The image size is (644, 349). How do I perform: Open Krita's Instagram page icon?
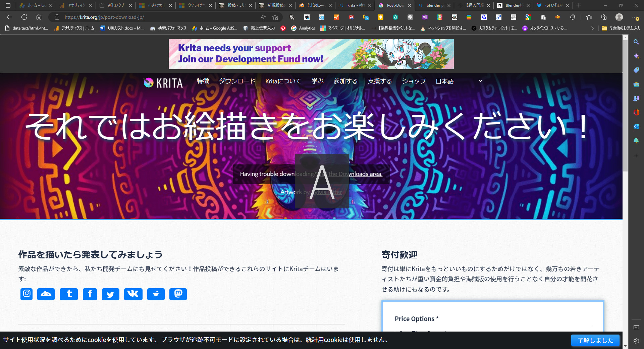pyautogui.click(x=26, y=294)
